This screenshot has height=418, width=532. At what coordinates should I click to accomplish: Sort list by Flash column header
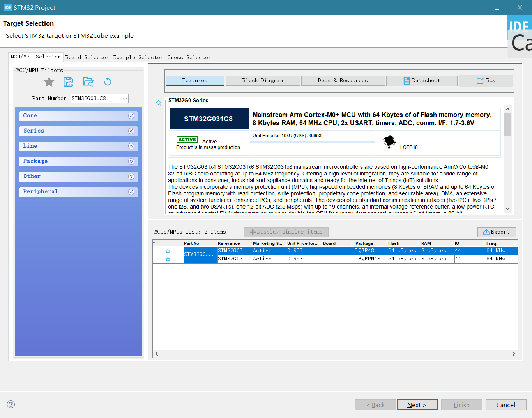404,243
